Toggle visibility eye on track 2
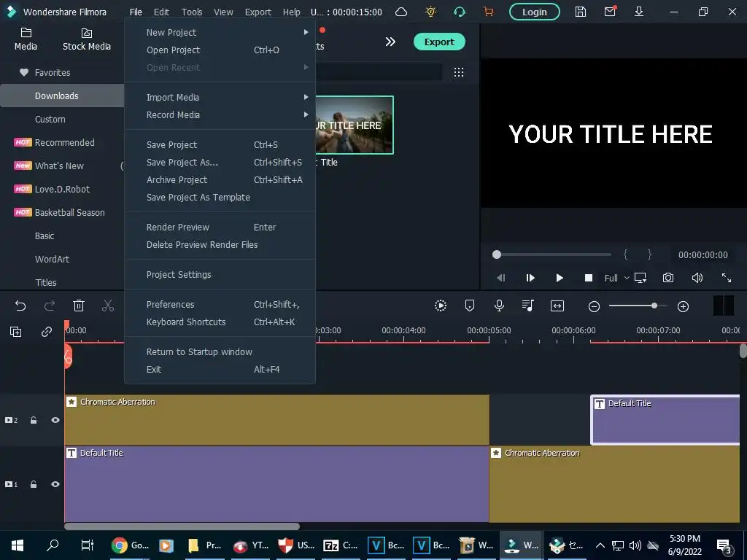Image resolution: width=747 pixels, height=560 pixels. pyautogui.click(x=55, y=420)
